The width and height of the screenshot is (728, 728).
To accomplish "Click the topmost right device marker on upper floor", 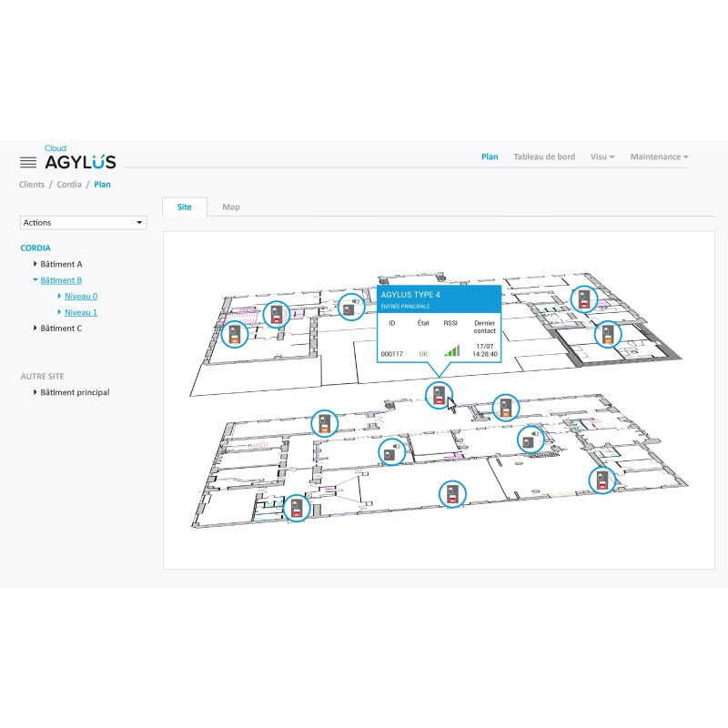I will point(583,299).
